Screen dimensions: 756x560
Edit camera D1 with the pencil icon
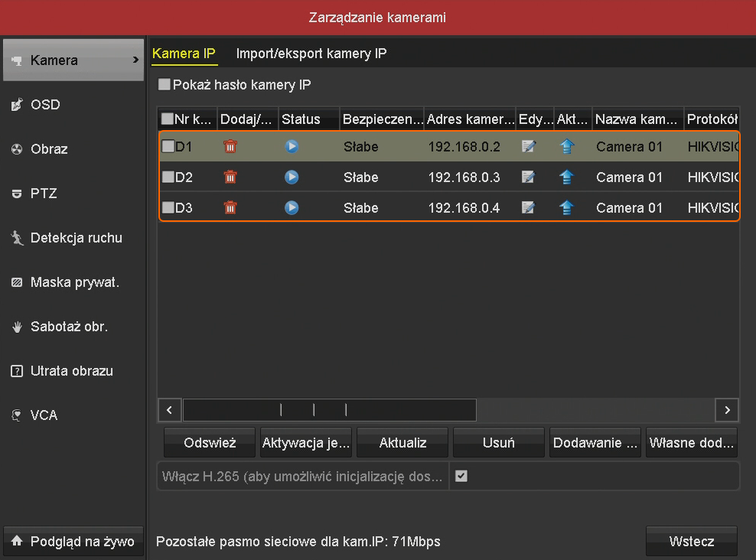click(x=528, y=146)
